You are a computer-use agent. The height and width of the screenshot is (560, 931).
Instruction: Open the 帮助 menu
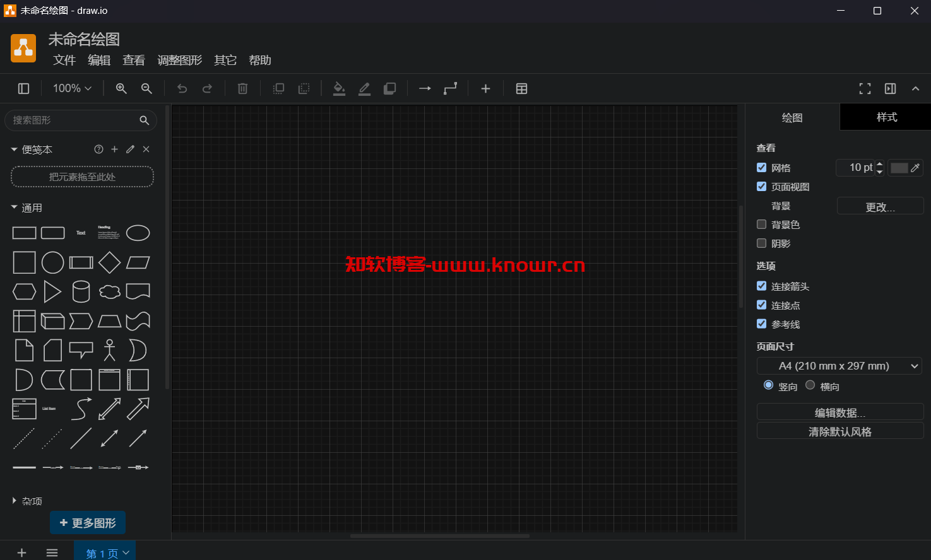(260, 61)
